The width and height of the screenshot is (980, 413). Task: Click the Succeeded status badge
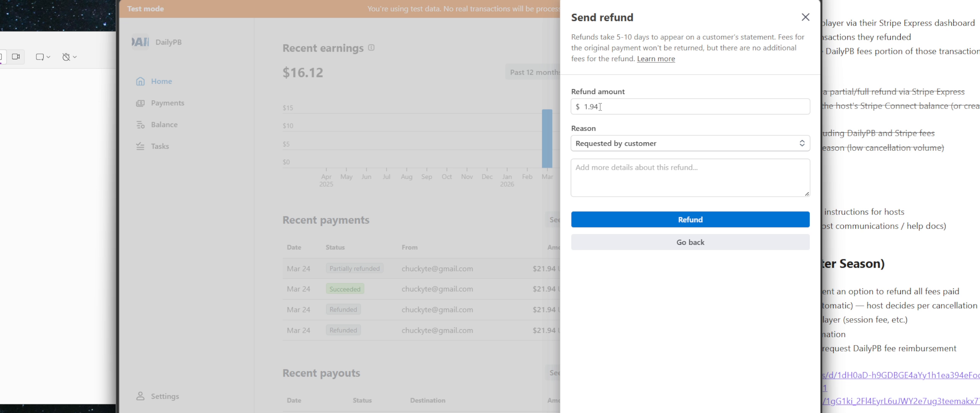[x=345, y=289]
